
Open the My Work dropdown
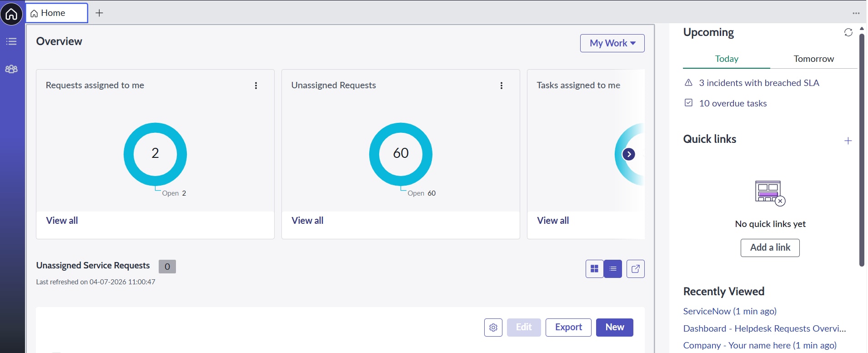coord(612,43)
